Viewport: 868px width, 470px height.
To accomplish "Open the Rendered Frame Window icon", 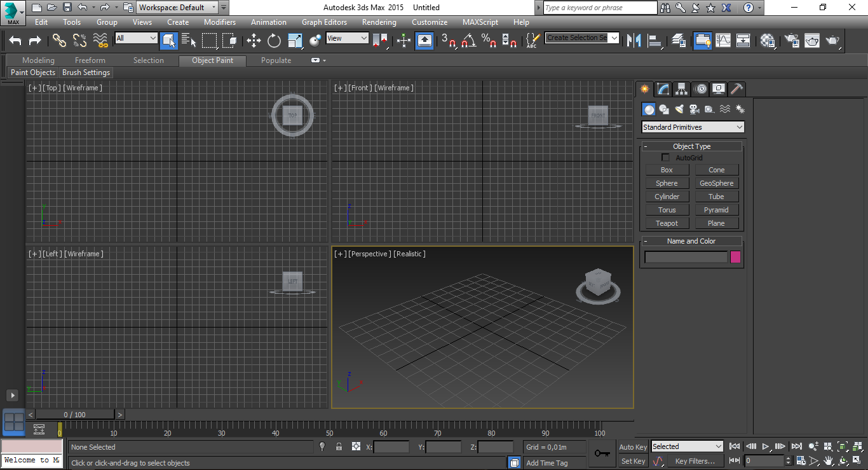I will point(812,41).
